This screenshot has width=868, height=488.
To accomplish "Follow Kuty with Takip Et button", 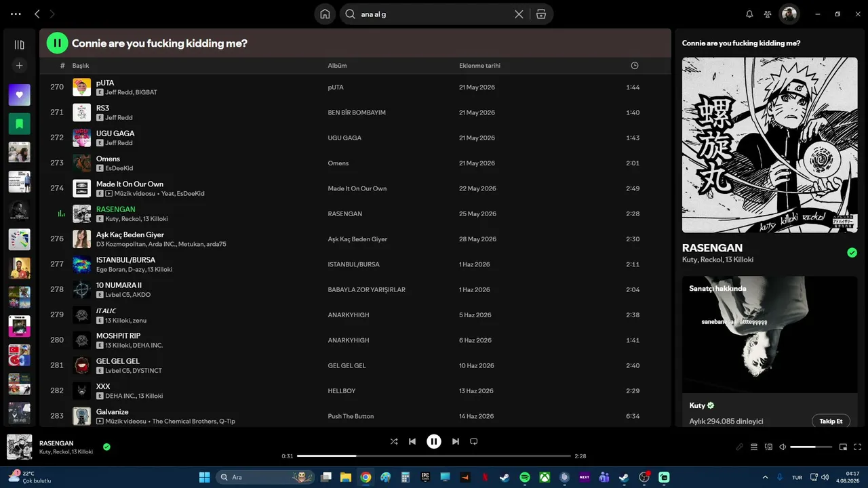I will (831, 421).
